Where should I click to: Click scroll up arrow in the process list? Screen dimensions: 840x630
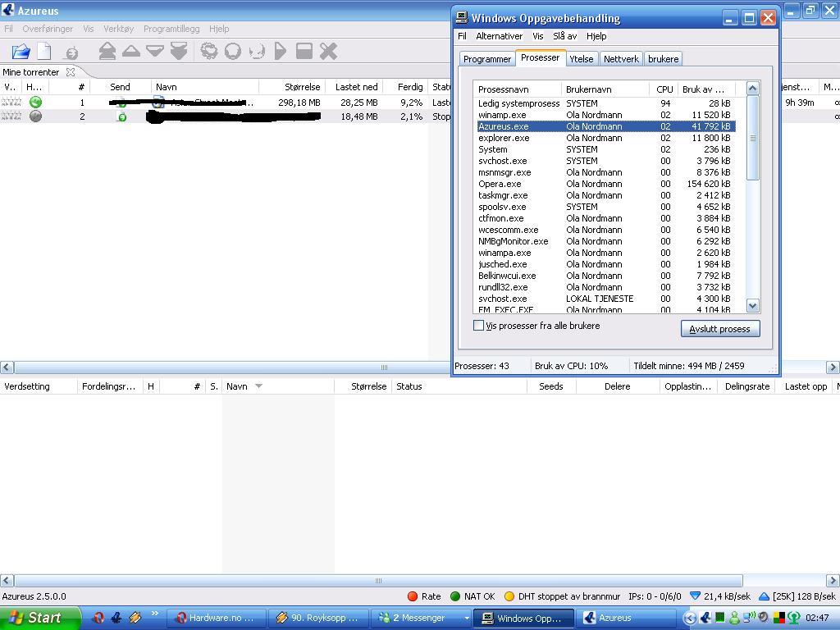tap(753, 88)
